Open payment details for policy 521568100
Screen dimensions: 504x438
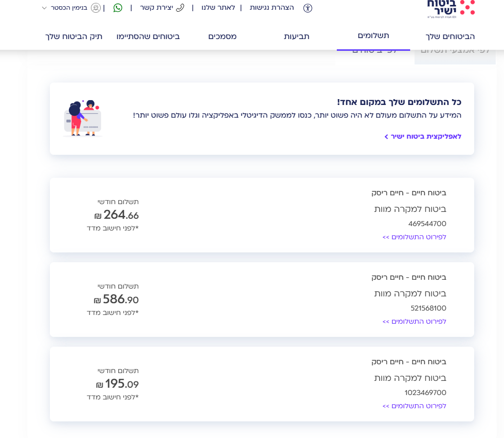point(414,321)
